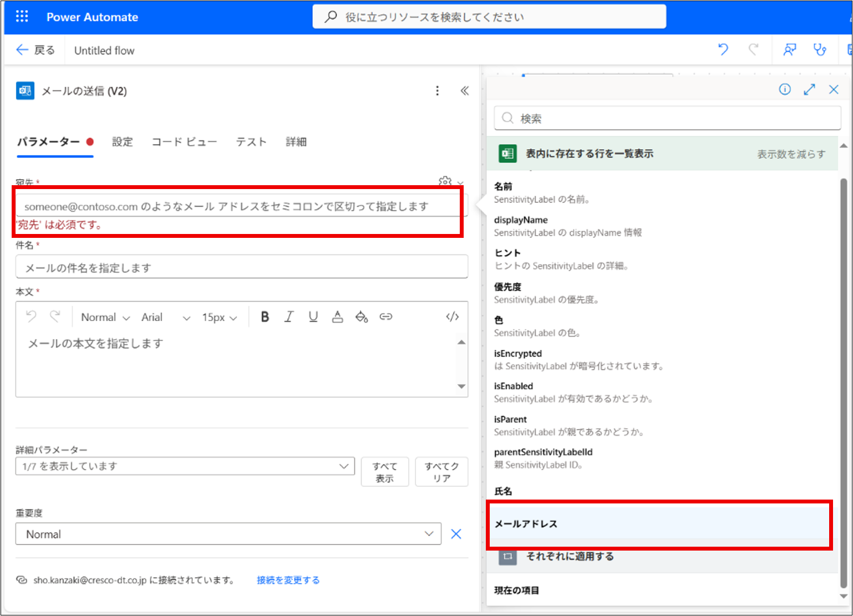Toggle underline formatting in body editor
The image size is (853, 616).
click(x=313, y=317)
